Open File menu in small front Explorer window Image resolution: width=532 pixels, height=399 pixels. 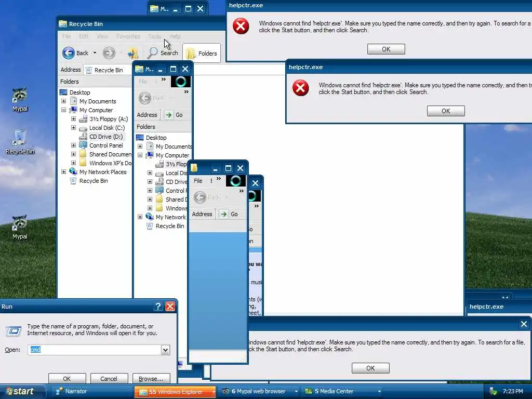point(198,181)
